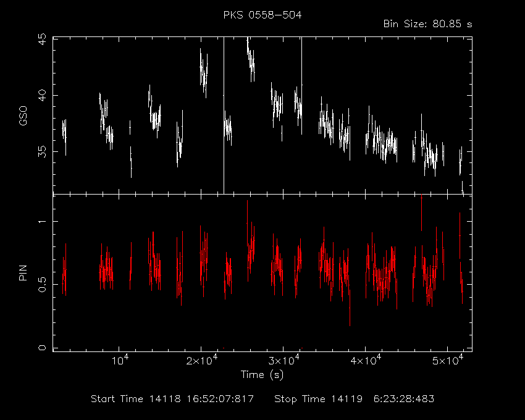525x420 pixels.
Task: Click the 2×10^4 time tick label
Action: 201,361
